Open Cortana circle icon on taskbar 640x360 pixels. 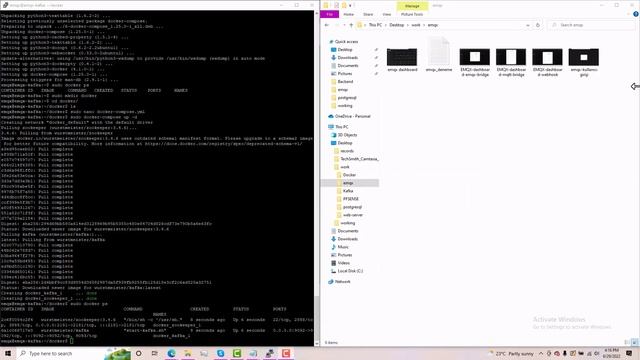(138, 353)
